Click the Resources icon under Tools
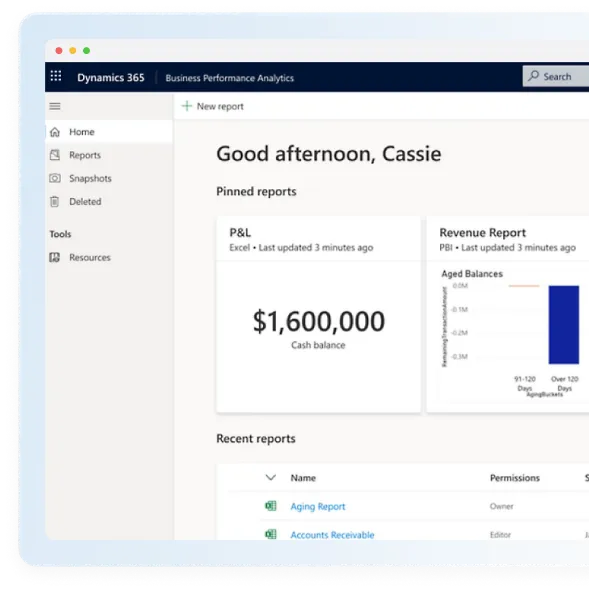The width and height of the screenshot is (589, 591). [x=55, y=257]
